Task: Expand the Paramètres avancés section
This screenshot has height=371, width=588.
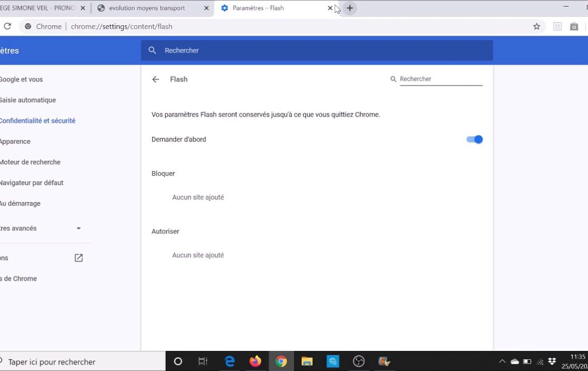Action: point(78,228)
